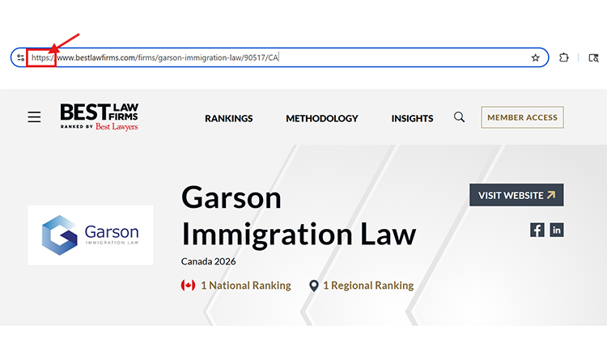The image size is (607, 364).
Task: Click the Member Access button
Action: coord(522,117)
